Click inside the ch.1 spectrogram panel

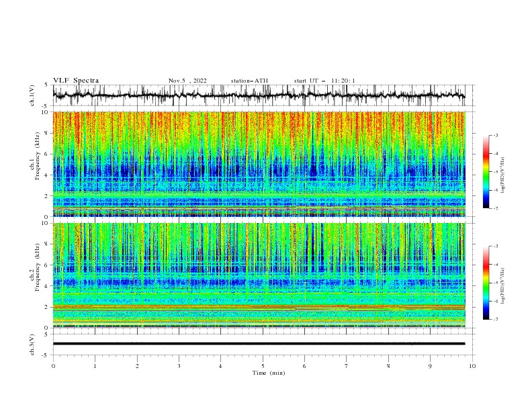259,164
